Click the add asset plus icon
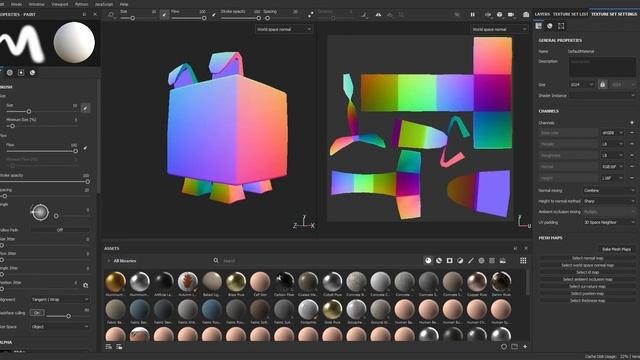Viewport: 640px width, 360px height. coord(525,347)
